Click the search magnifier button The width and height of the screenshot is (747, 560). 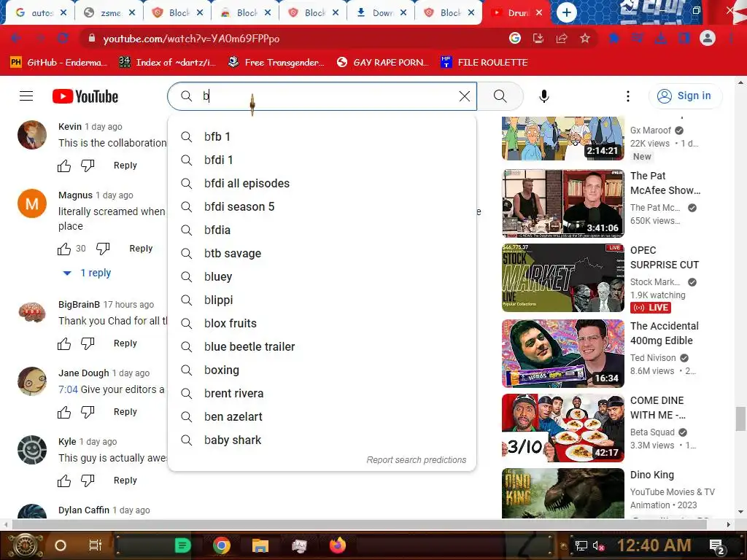click(x=500, y=96)
